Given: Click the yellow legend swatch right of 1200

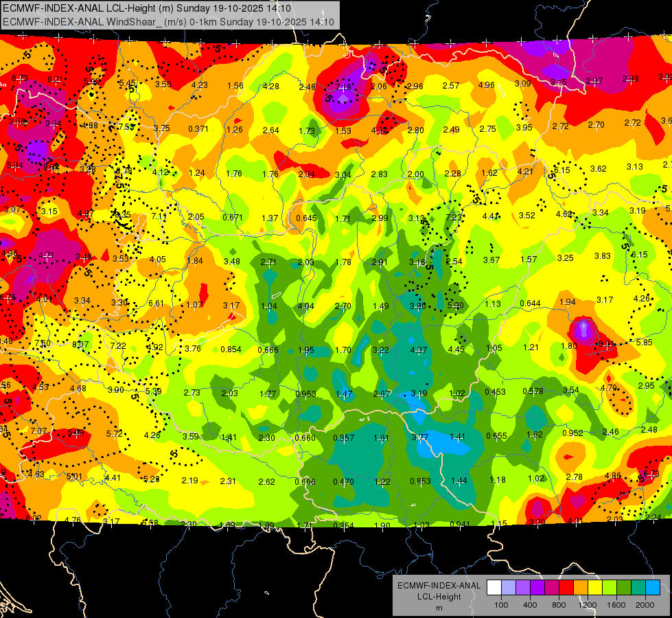Looking at the screenshot, I should point(595,588).
